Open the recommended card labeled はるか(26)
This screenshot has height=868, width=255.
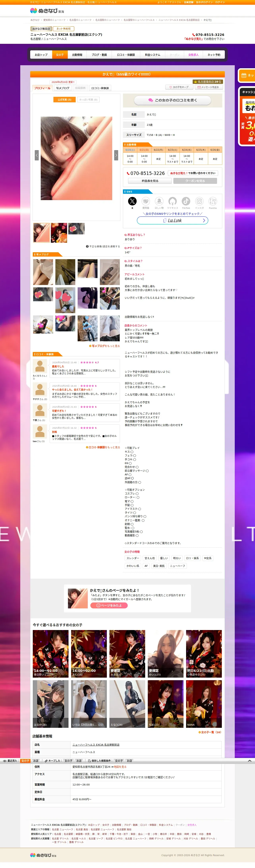coord(51,704)
